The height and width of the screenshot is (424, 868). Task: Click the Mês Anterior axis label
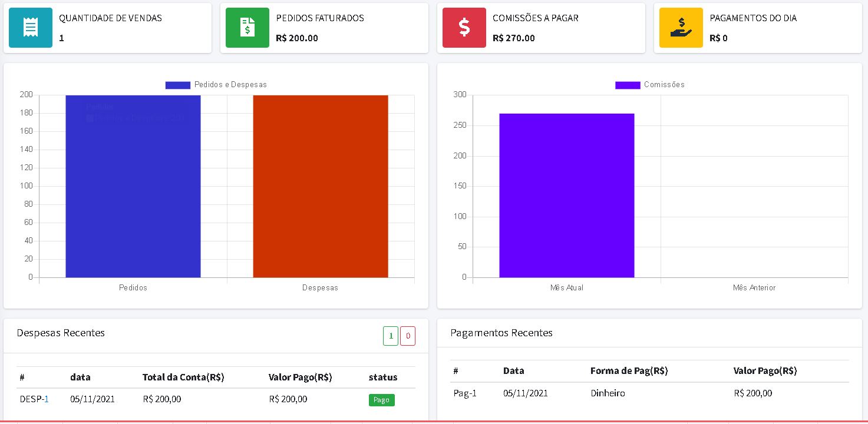(x=754, y=288)
